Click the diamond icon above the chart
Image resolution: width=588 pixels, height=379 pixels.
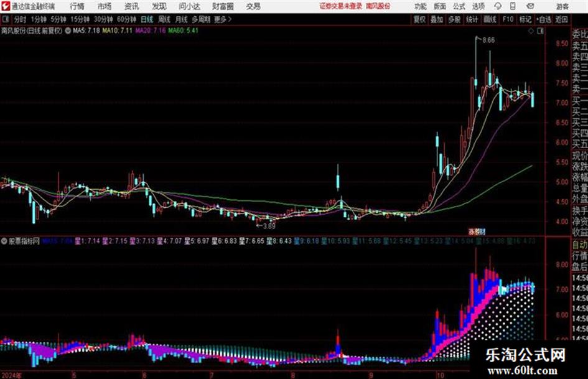click(x=531, y=31)
